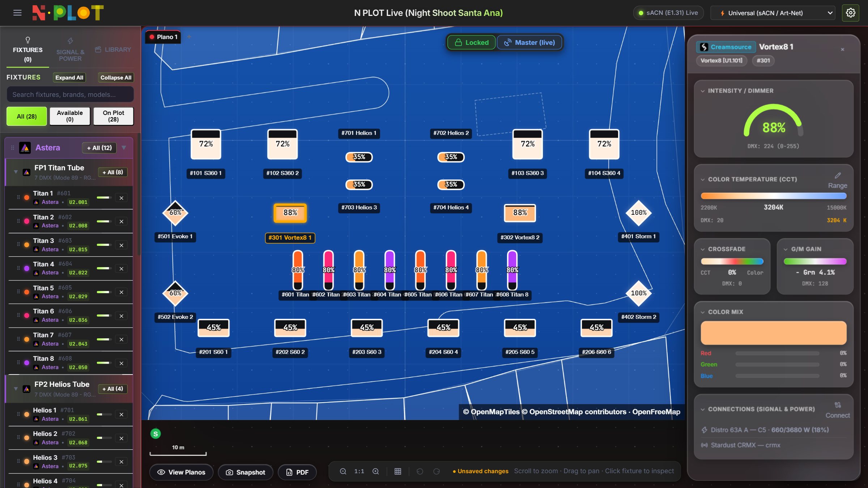This screenshot has height=488, width=868.
Task: Collapse the Astera brand group arrow
Action: (x=124, y=148)
